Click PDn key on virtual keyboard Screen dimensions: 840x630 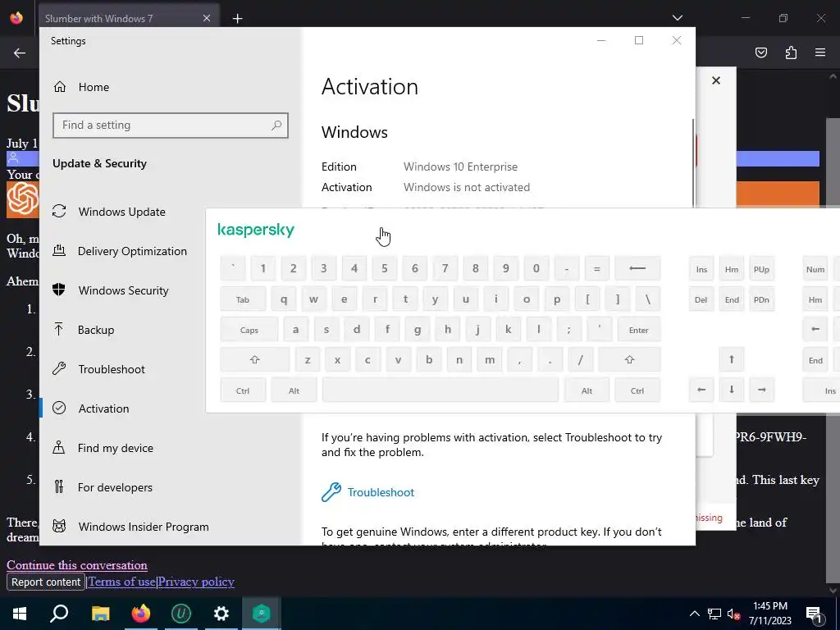click(761, 299)
